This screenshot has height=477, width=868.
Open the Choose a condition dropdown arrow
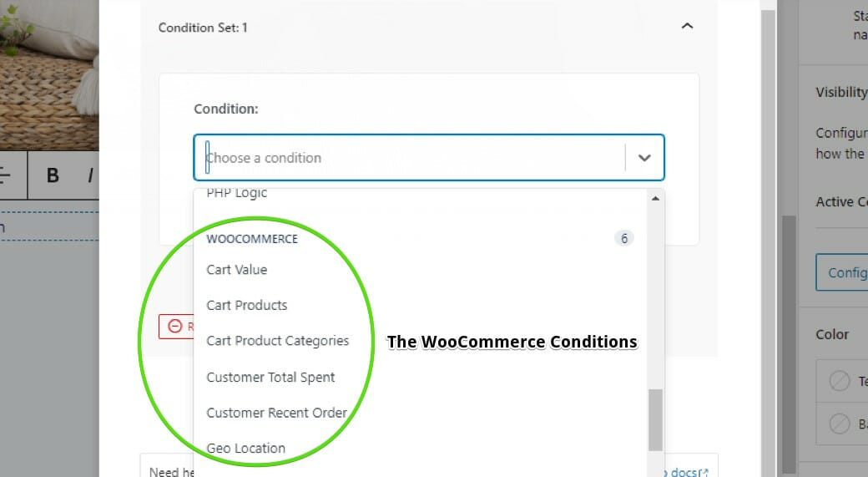pyautogui.click(x=644, y=158)
